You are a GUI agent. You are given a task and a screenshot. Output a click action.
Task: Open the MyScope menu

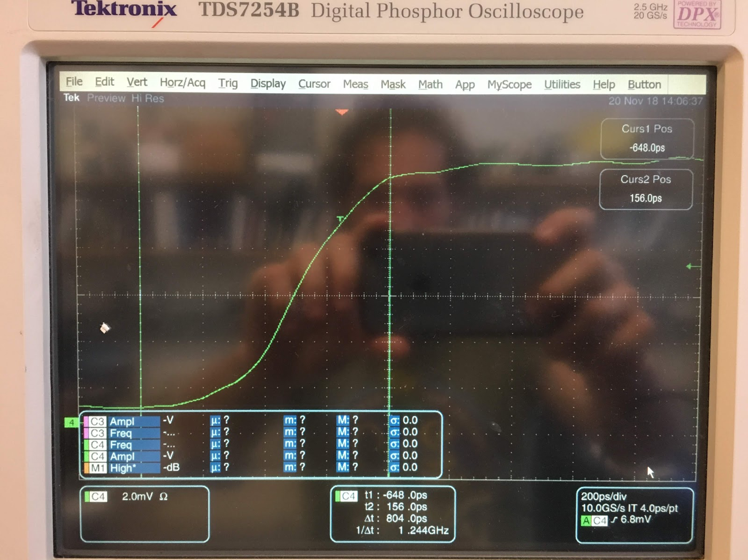[509, 85]
